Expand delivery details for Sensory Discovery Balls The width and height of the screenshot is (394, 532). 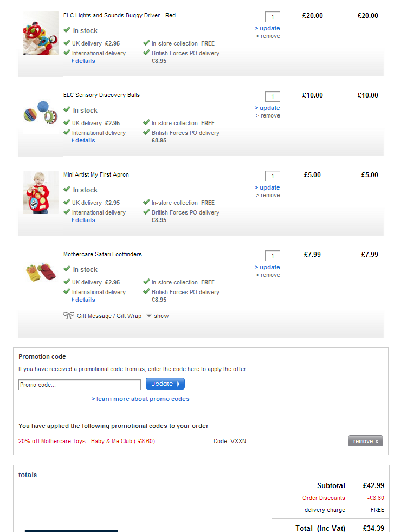[85, 141]
